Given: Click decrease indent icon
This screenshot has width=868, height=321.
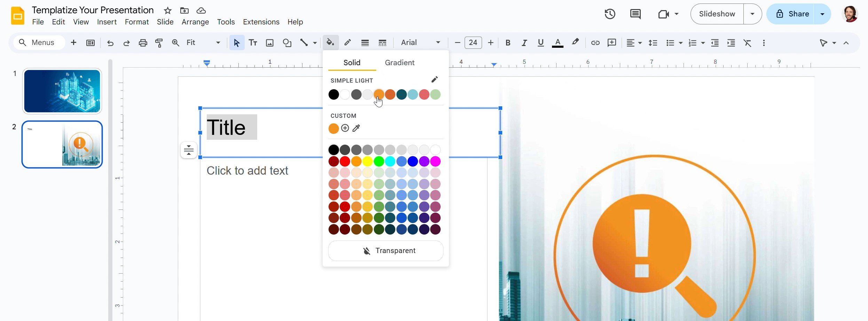Looking at the screenshot, I should pos(715,43).
